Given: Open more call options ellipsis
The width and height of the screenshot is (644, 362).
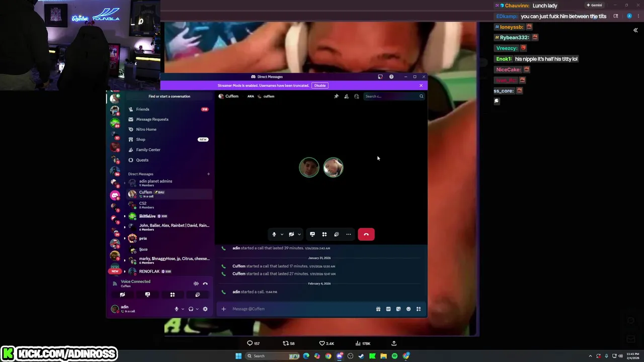Looking at the screenshot, I should (349, 234).
